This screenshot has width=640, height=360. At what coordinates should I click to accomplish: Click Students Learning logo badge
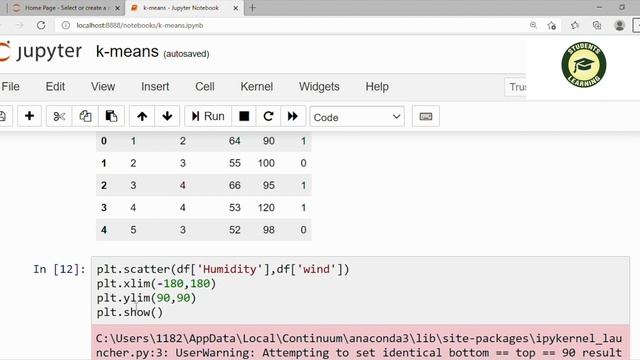tap(584, 64)
